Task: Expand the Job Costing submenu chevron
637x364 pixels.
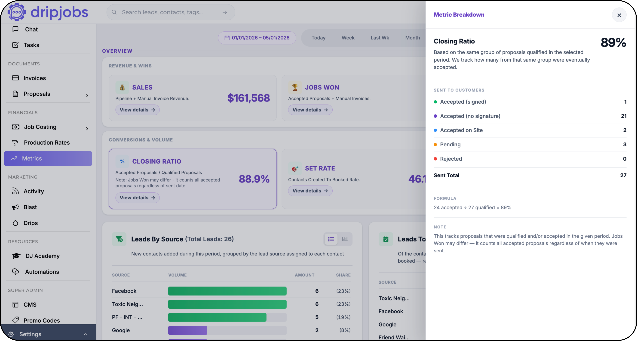Action: 87,129
